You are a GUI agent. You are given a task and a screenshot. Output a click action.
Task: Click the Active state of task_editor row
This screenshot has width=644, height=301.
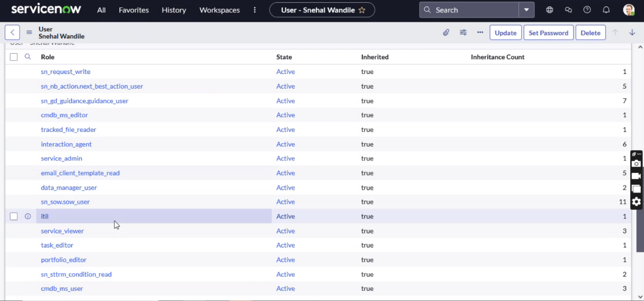pos(286,245)
